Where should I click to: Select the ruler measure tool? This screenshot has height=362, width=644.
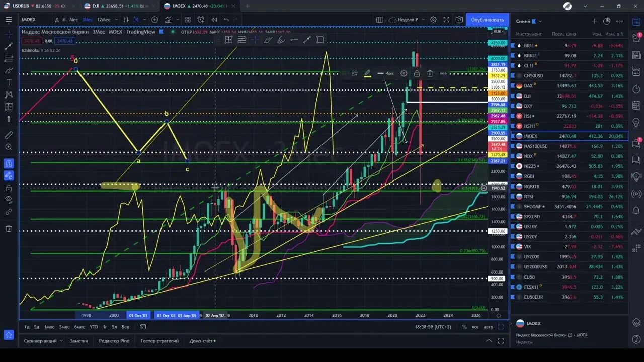[x=9, y=135]
